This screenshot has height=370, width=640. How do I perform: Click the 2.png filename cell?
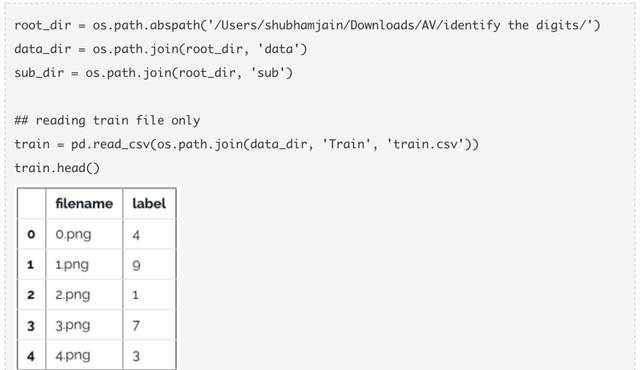tap(84, 295)
